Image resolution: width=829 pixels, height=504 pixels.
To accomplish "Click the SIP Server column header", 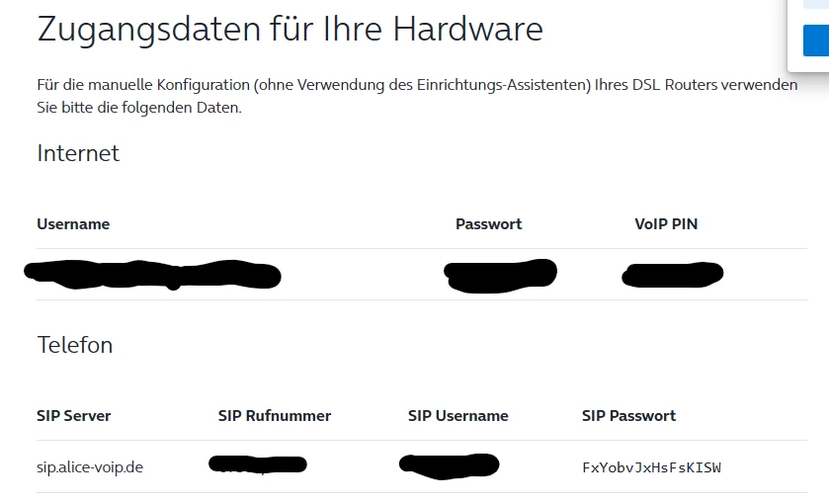I will tap(73, 416).
